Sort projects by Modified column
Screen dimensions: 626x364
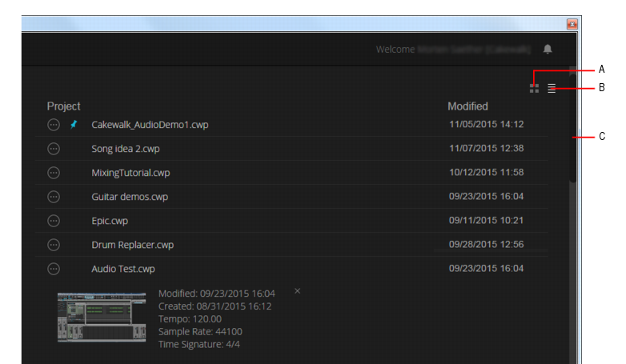pyautogui.click(x=467, y=106)
